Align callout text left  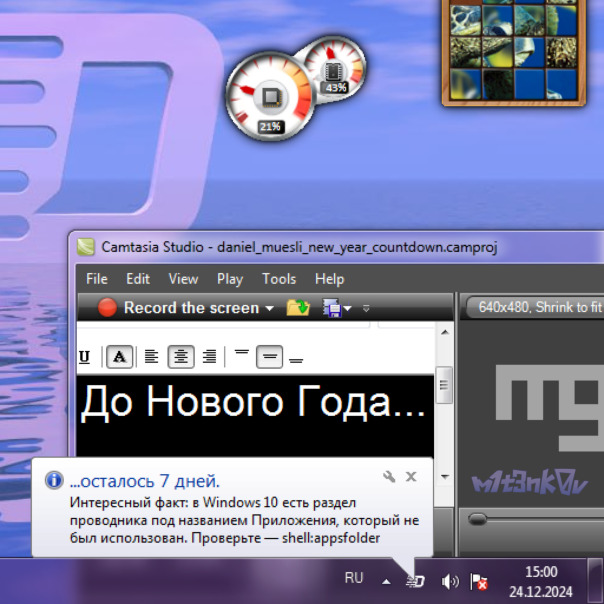pos(151,357)
